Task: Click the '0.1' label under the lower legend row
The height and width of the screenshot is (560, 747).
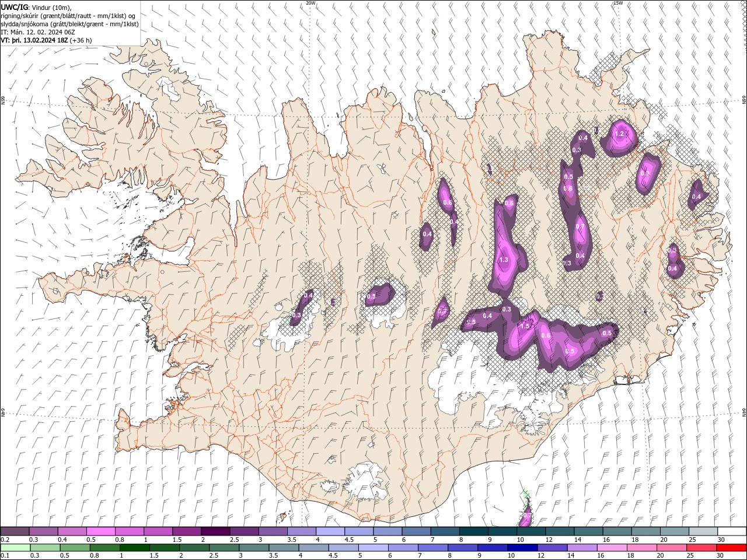Action: tap(4, 556)
